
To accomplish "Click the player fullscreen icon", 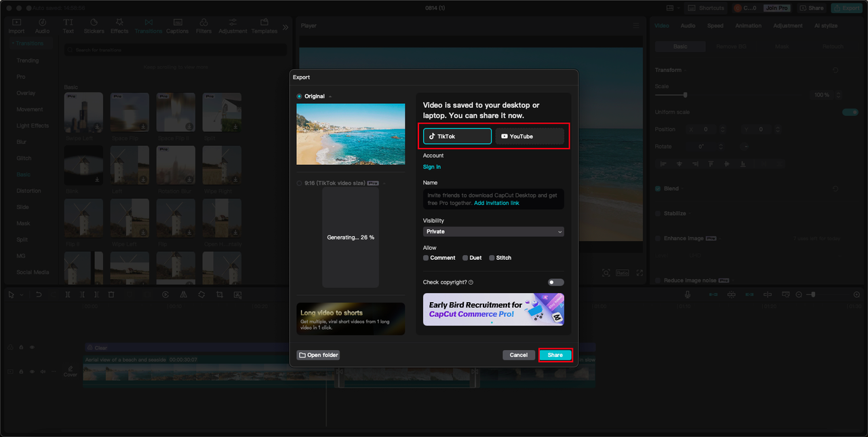I will 639,273.
